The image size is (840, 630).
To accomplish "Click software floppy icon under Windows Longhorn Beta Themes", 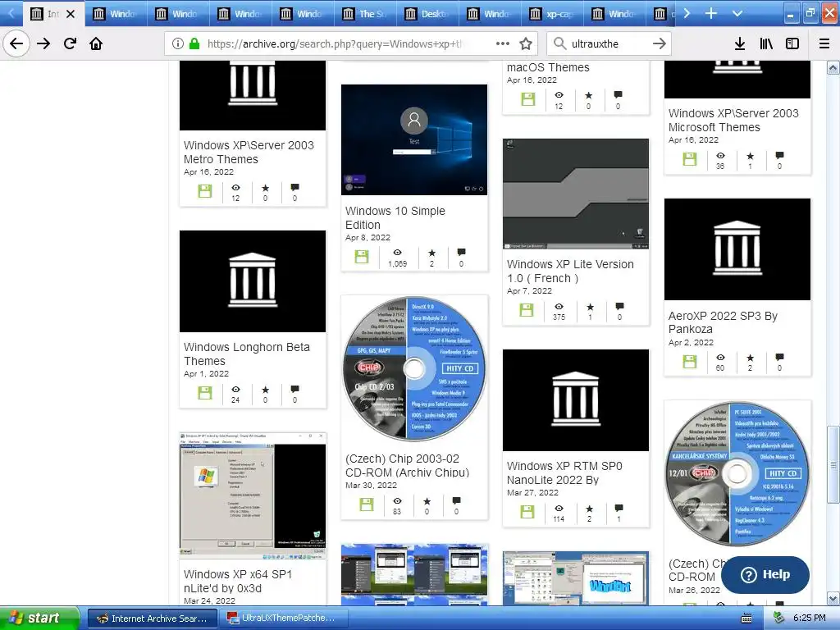I will pyautogui.click(x=204, y=393).
